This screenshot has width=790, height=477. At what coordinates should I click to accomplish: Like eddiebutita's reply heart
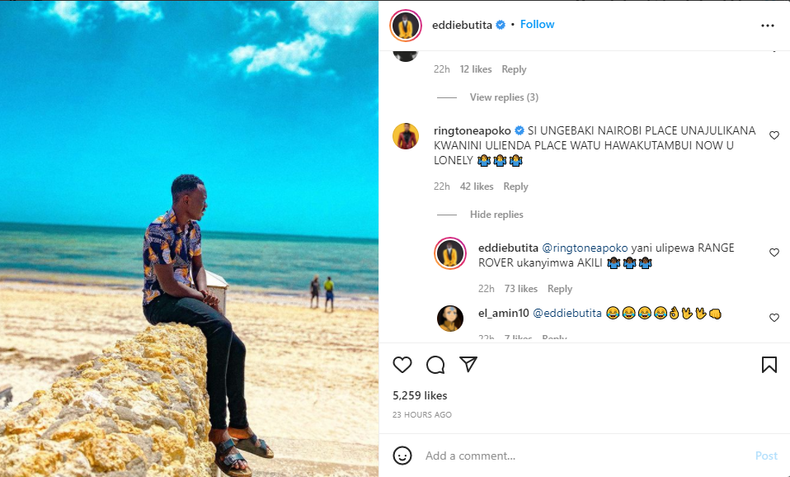(x=774, y=252)
